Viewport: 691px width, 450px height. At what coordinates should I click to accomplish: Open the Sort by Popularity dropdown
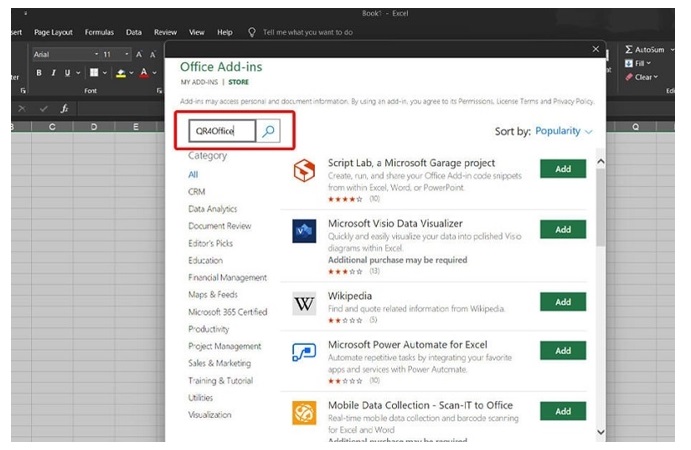tap(563, 131)
